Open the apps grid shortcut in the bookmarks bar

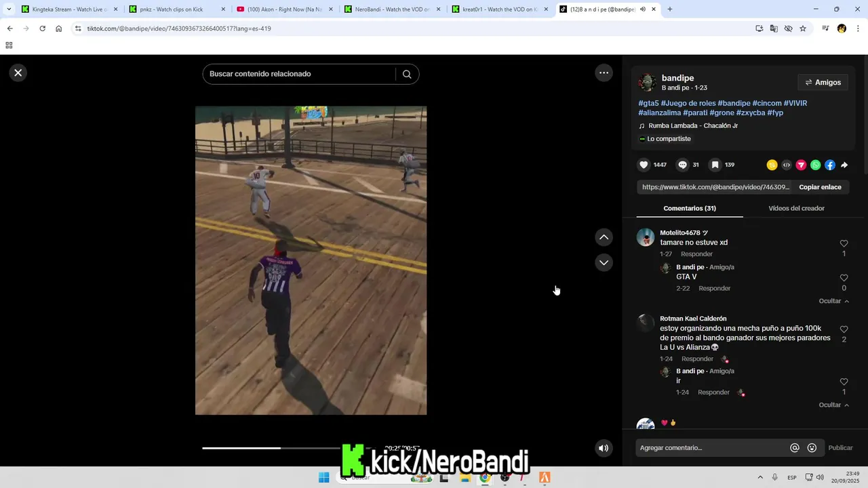click(9, 45)
